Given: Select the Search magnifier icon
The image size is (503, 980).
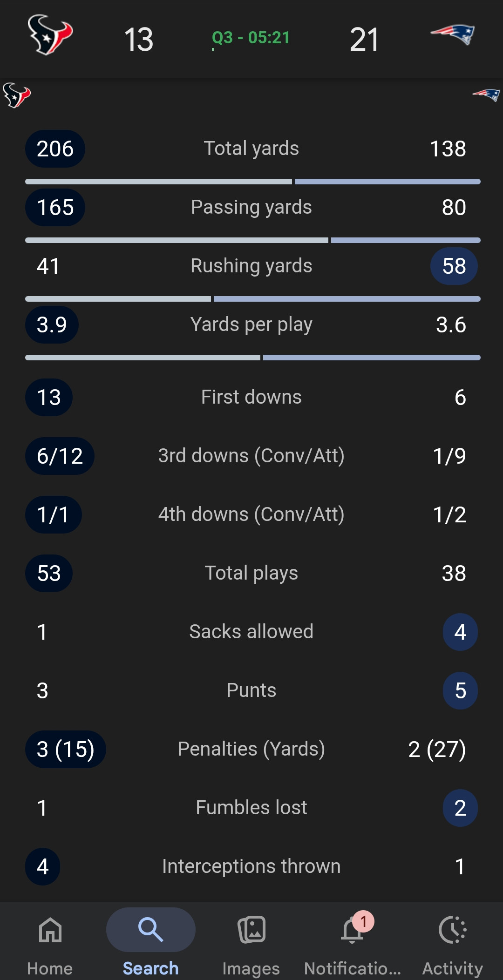Looking at the screenshot, I should coord(150,930).
